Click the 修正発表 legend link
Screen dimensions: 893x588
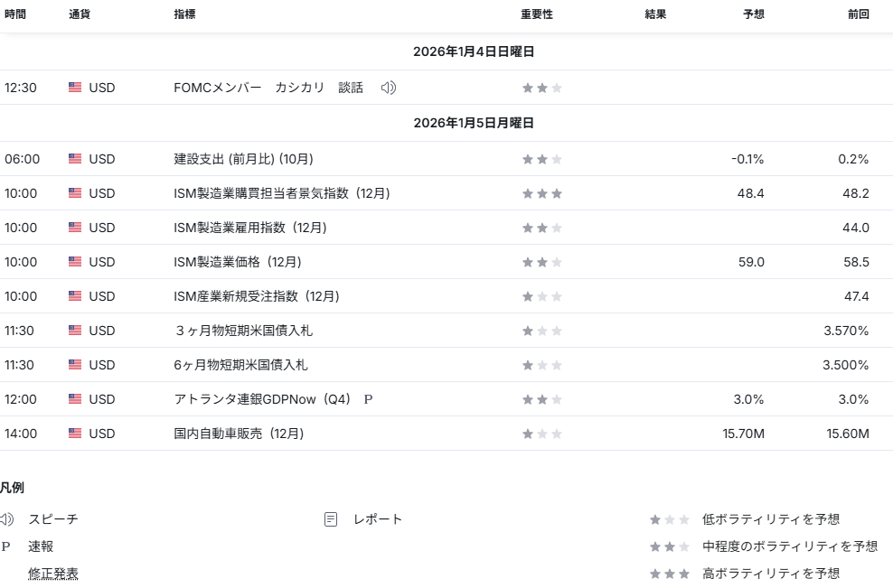tap(52, 574)
